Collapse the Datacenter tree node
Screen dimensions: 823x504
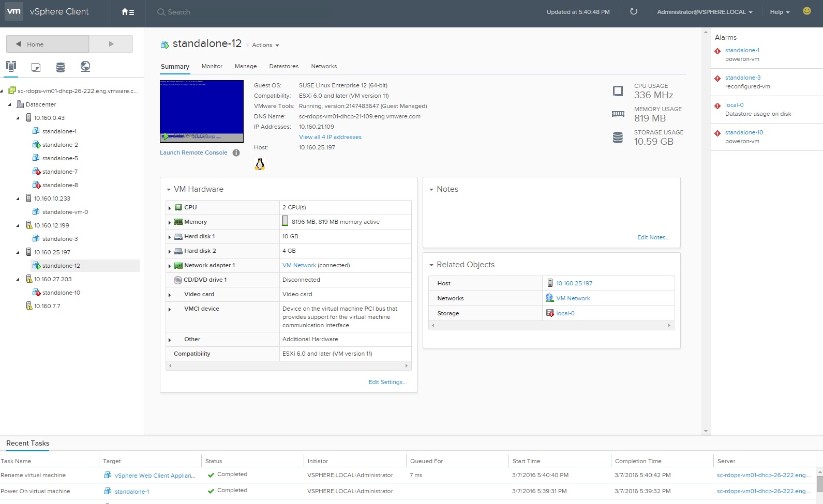point(9,104)
